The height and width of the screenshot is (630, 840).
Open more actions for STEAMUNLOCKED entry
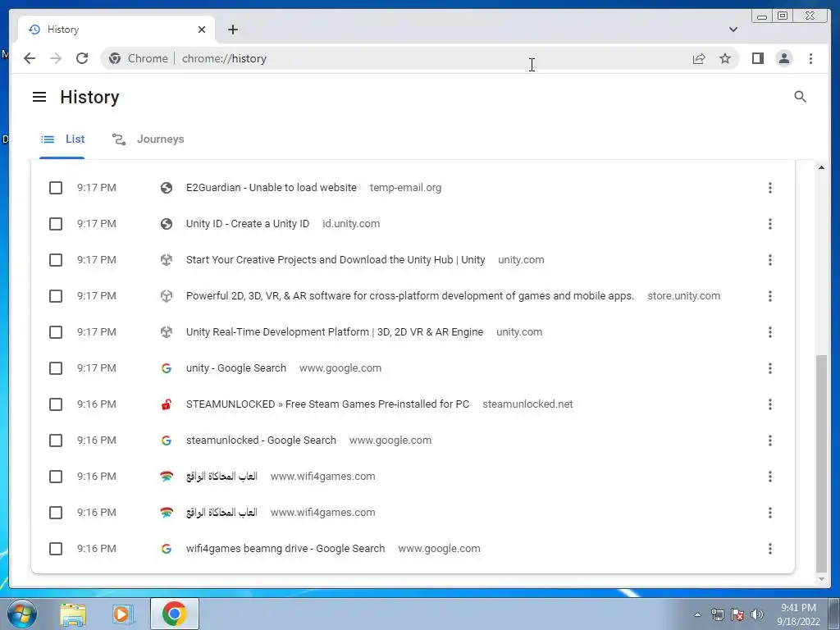click(769, 404)
